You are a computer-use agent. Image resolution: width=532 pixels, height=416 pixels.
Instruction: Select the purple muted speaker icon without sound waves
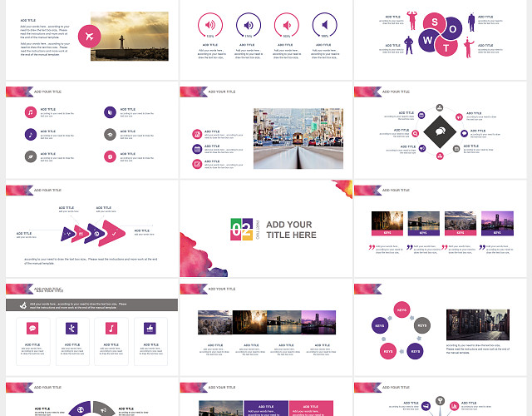tap(325, 25)
